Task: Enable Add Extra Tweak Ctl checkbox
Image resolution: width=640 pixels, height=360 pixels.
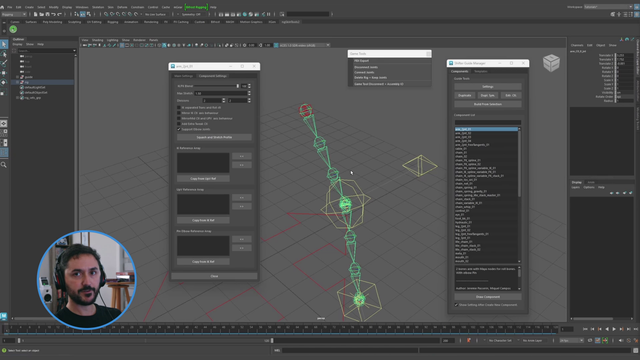Action: point(179,124)
